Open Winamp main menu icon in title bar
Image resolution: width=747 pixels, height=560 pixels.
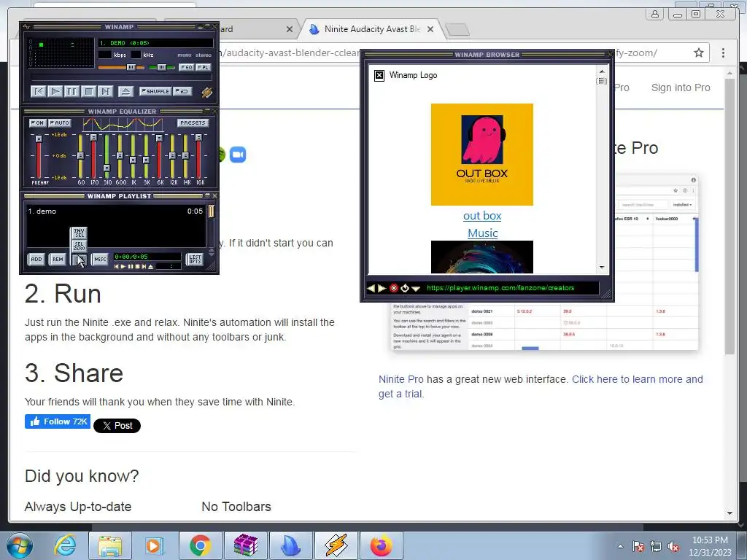pyautogui.click(x=26, y=27)
